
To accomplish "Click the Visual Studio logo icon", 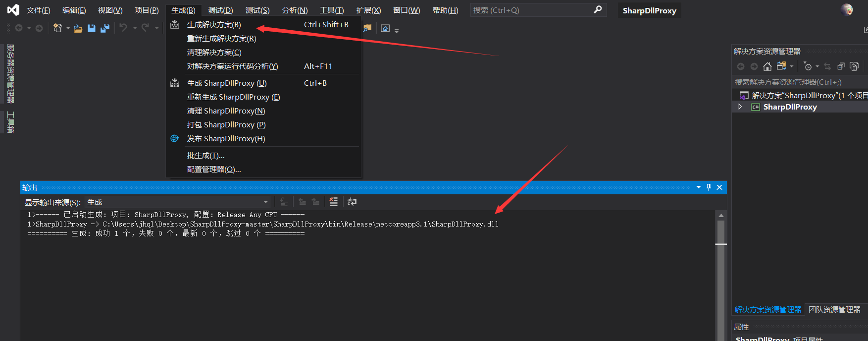I will (13, 10).
